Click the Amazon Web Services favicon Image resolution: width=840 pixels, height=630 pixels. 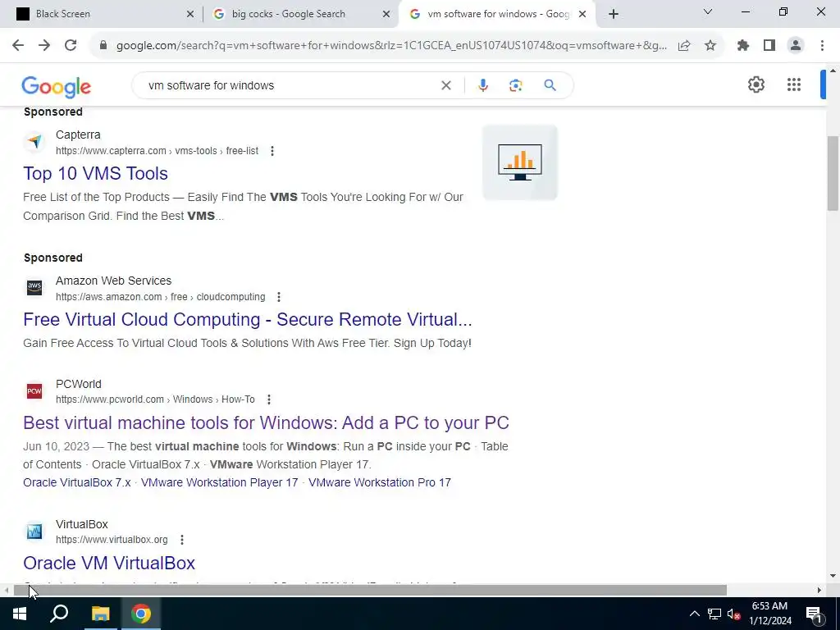[34, 288]
